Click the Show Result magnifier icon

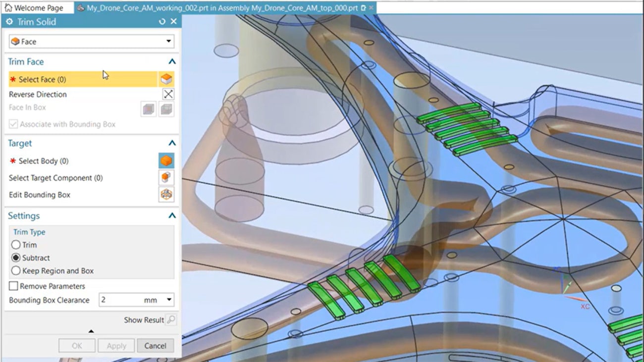click(171, 320)
